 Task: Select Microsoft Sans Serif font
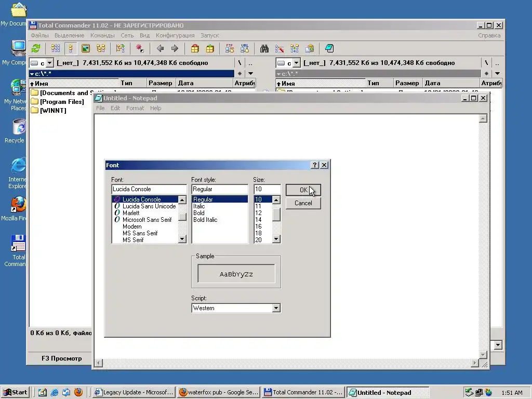pyautogui.click(x=145, y=220)
